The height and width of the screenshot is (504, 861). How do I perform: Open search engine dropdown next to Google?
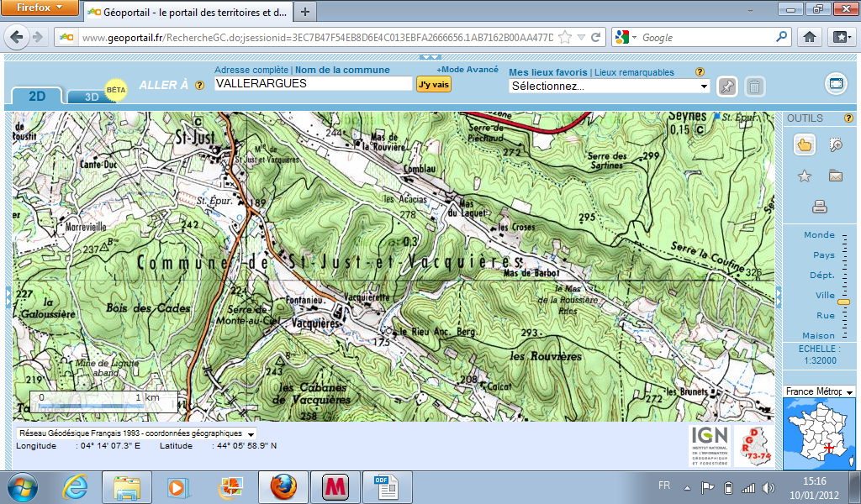(634, 37)
